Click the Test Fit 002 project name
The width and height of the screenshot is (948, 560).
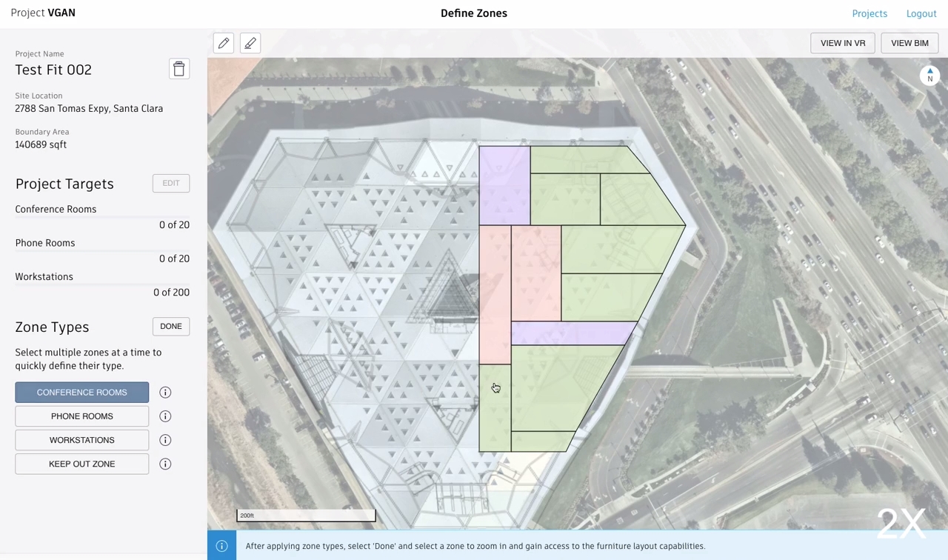[x=53, y=70]
